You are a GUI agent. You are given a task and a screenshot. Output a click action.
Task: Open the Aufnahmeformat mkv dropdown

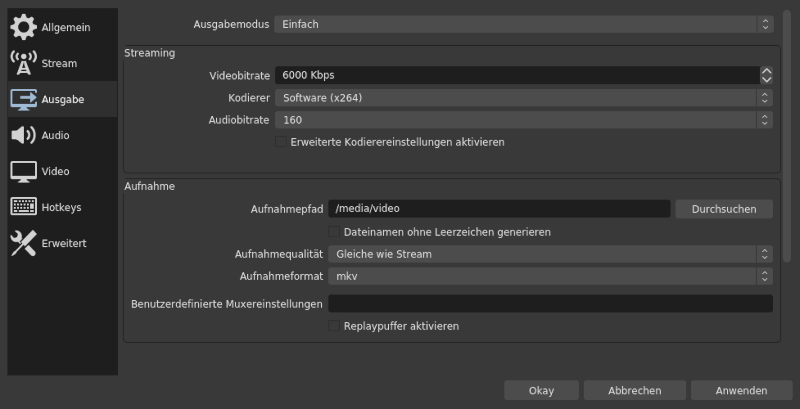pos(550,276)
